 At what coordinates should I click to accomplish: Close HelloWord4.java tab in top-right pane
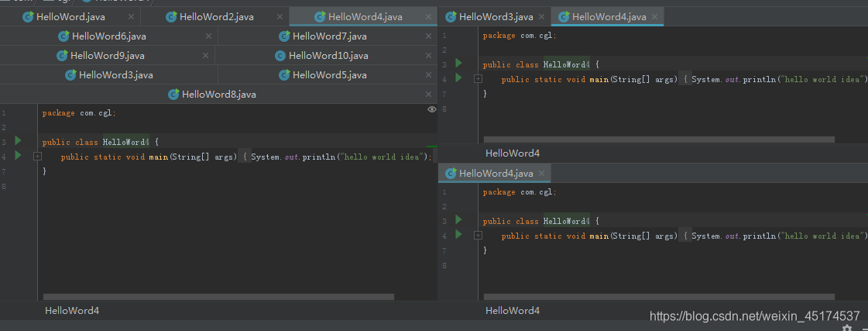[x=654, y=17]
